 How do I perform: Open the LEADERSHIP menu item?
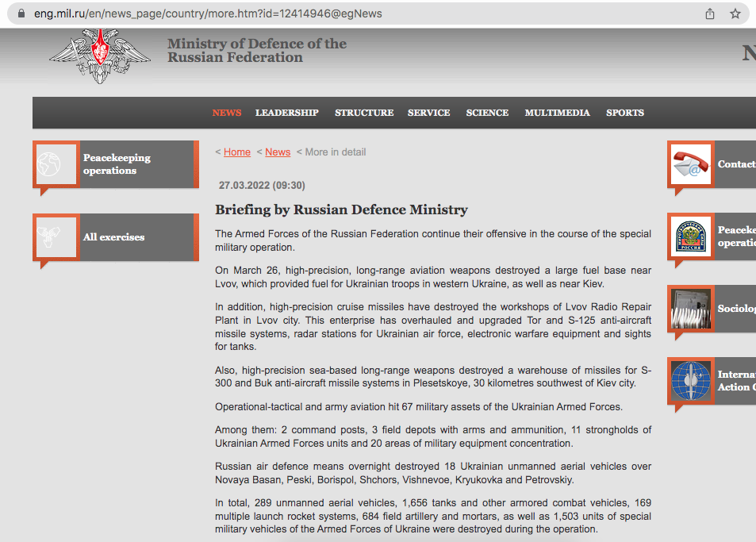(x=287, y=113)
